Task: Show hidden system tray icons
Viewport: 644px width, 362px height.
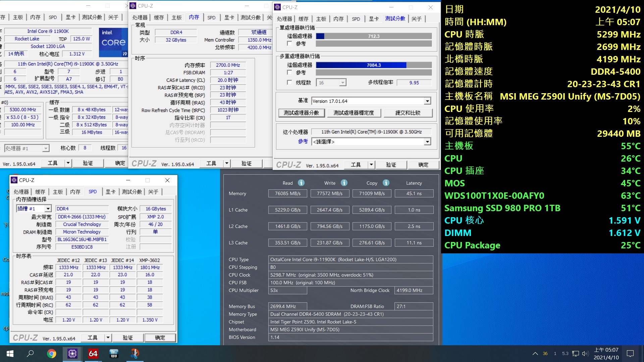Action: click(x=535, y=354)
